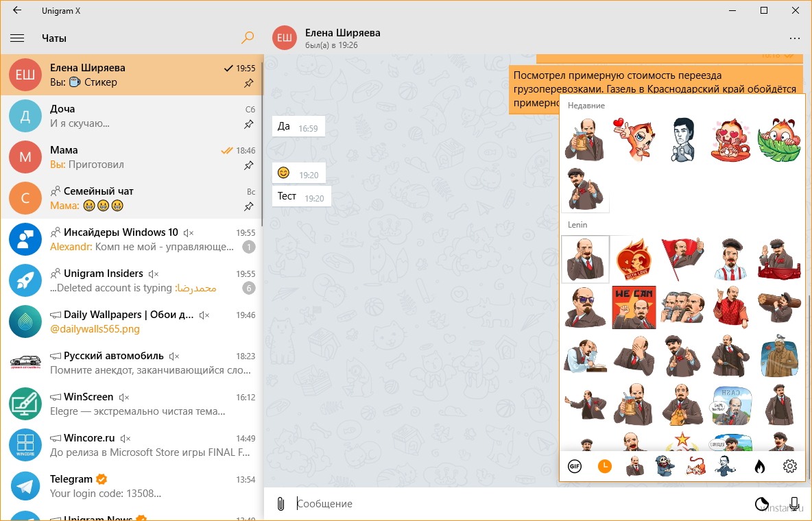Open the Доча chat

pos(132,116)
